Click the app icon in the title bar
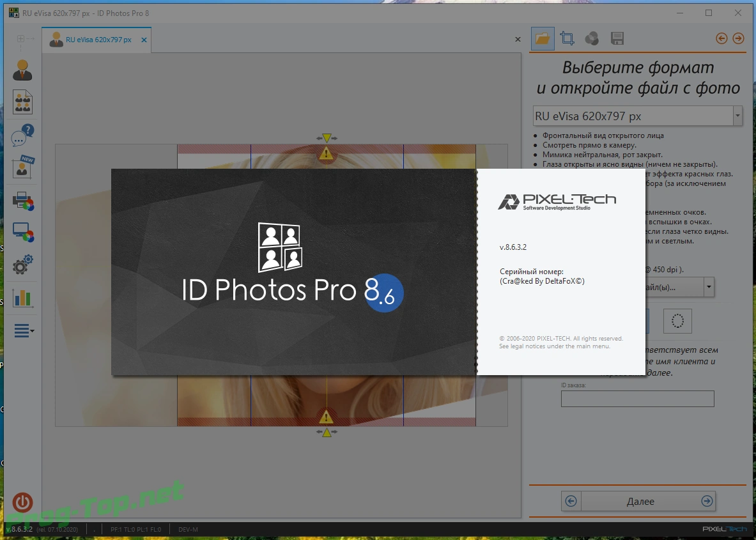Image resolution: width=756 pixels, height=540 pixels. coord(14,13)
